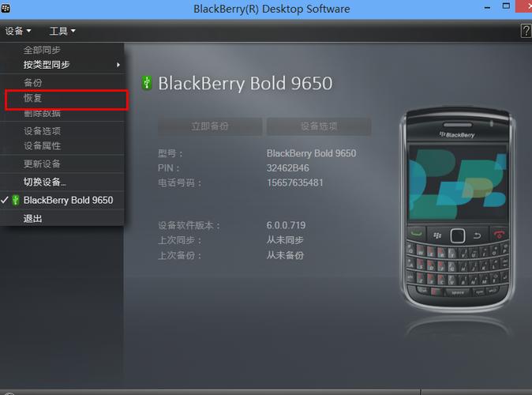Click the 立即备份 button
532x395 pixels.
[210, 126]
